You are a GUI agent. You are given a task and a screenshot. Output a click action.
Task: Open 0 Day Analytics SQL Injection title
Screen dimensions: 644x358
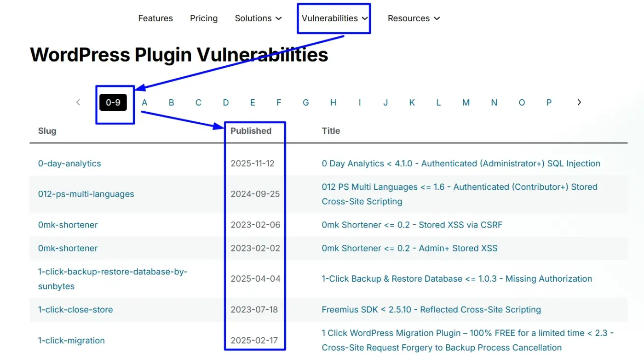point(461,164)
